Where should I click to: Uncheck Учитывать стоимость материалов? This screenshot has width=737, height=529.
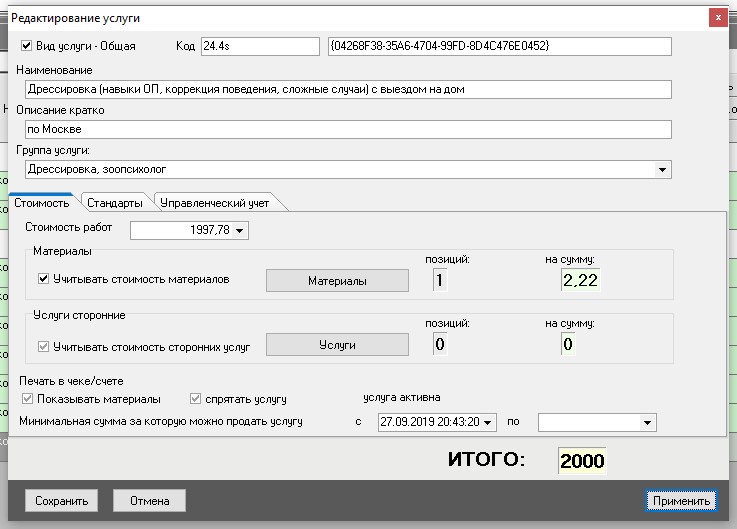(x=44, y=280)
